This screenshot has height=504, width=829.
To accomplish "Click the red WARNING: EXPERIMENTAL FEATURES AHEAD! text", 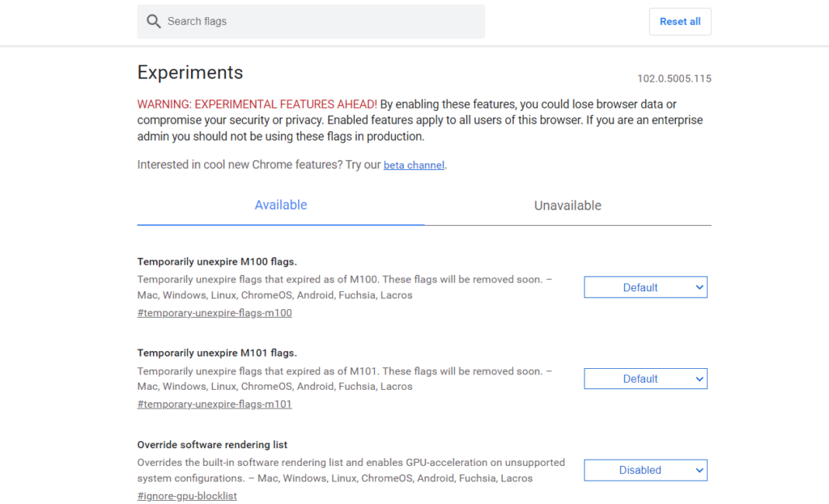I will pos(257,104).
